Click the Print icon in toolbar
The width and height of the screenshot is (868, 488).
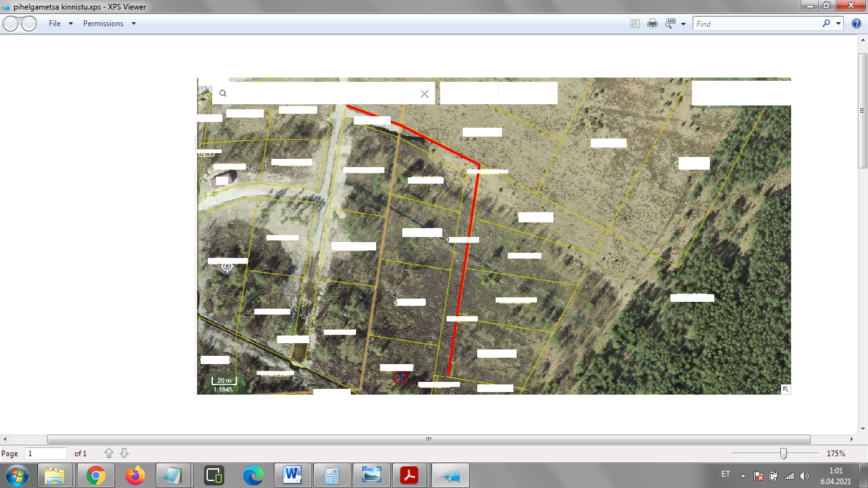[x=652, y=24]
